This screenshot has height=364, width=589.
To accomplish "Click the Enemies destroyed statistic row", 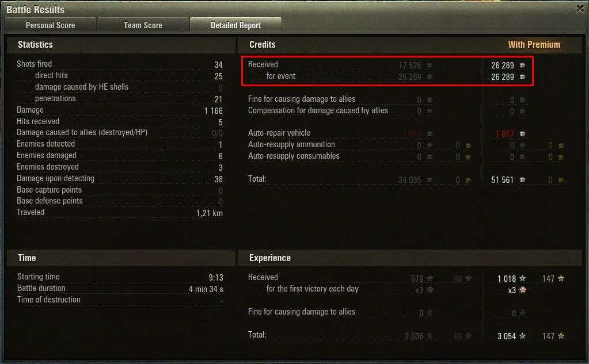I will (x=120, y=167).
